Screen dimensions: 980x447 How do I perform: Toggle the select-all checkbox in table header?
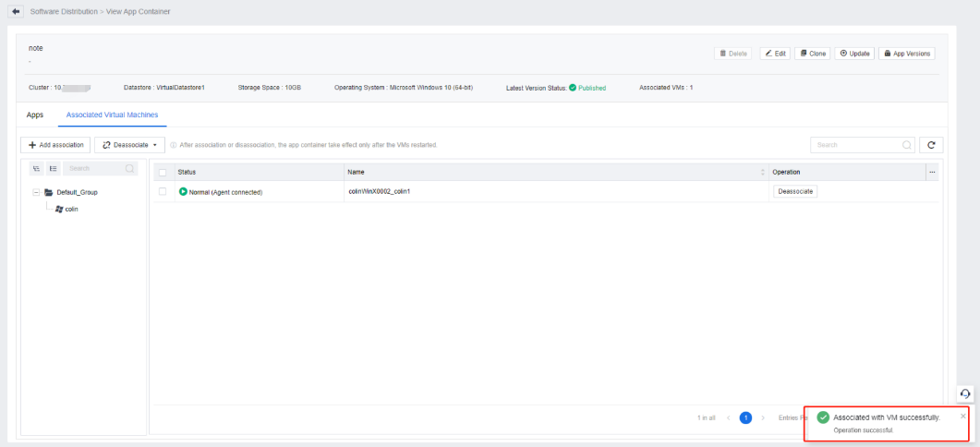[163, 172]
